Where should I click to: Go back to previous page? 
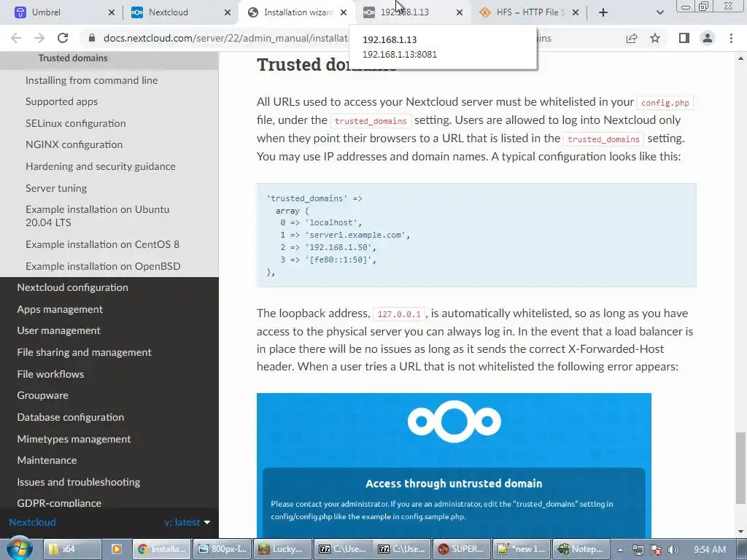click(x=16, y=38)
